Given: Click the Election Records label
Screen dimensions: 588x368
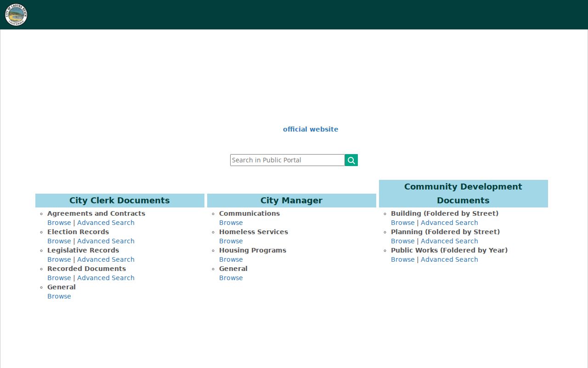Looking at the screenshot, I should pyautogui.click(x=78, y=232).
